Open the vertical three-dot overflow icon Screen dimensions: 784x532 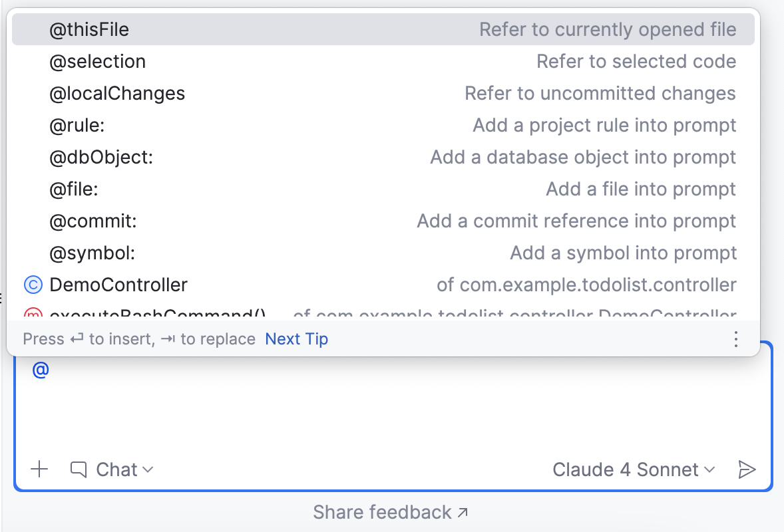(x=735, y=339)
